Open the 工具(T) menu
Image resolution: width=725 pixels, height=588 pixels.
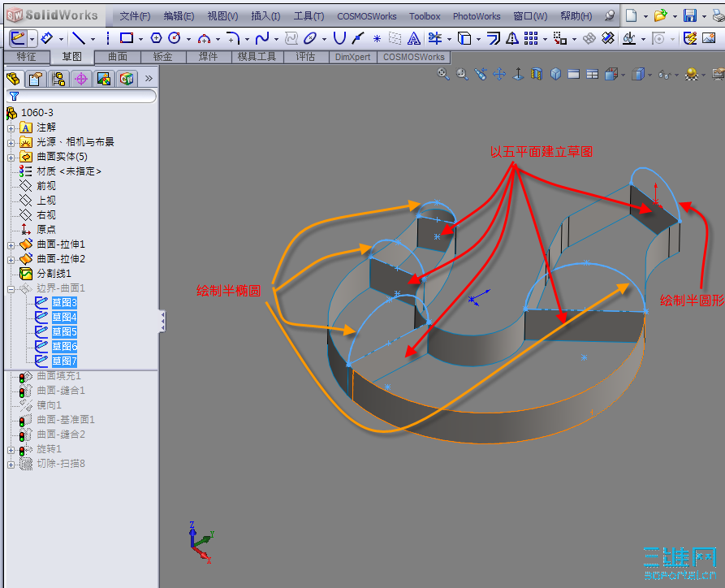(309, 16)
